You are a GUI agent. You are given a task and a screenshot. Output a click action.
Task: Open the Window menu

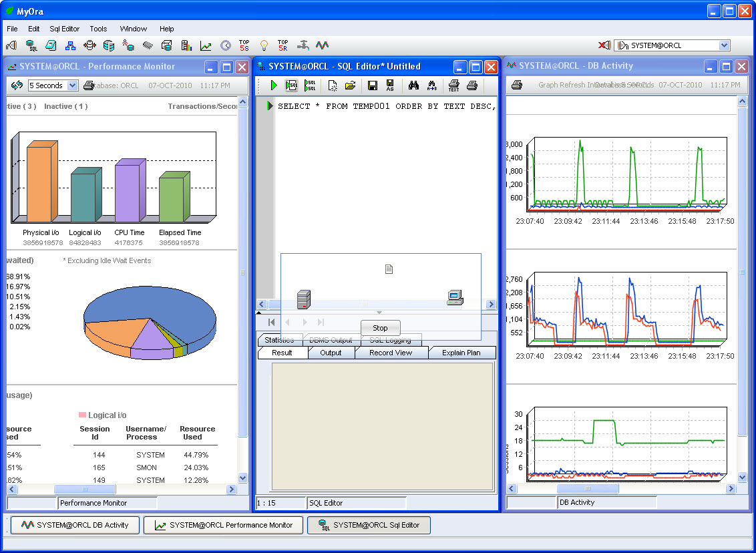134,29
